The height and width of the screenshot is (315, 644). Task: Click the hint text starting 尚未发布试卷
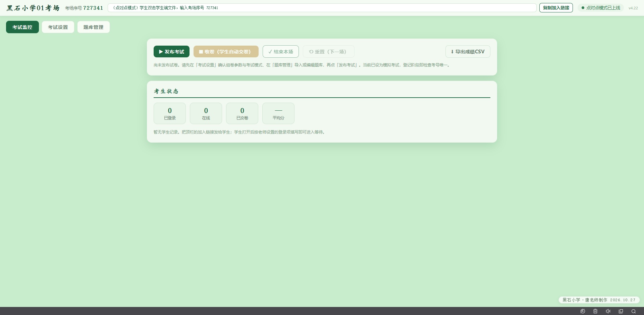coord(303,65)
